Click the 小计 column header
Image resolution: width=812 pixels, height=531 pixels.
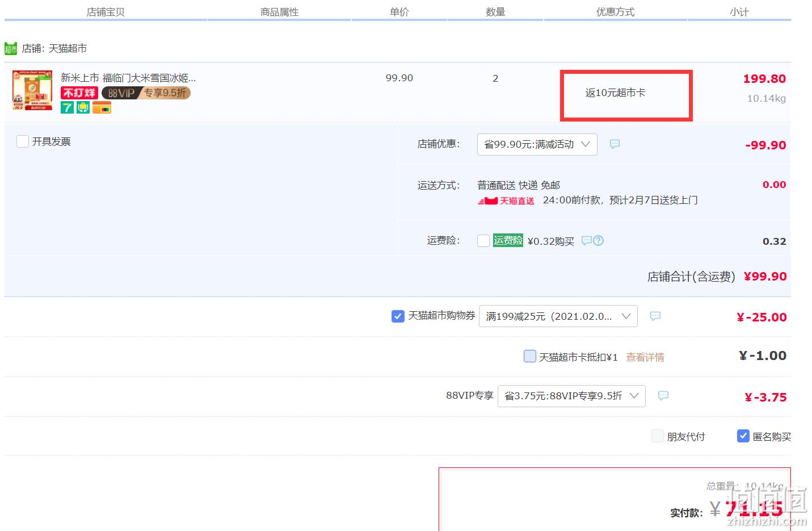point(739,12)
